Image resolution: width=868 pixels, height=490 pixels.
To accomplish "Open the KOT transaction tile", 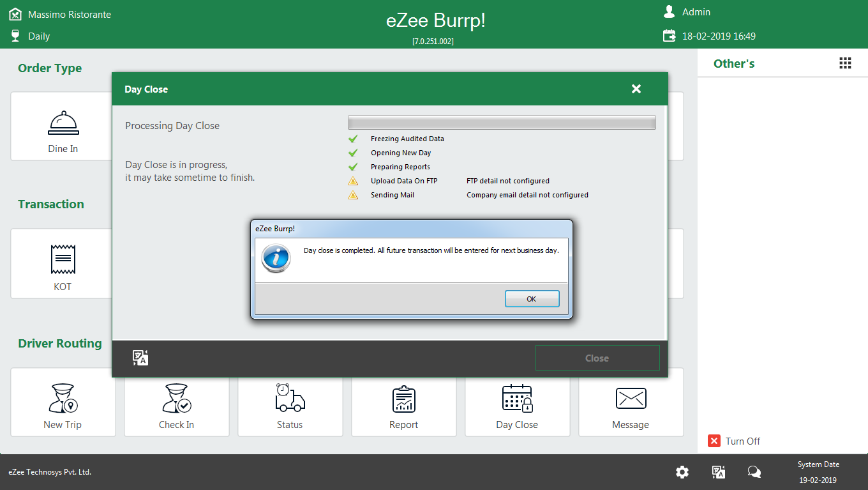I will [x=63, y=264].
